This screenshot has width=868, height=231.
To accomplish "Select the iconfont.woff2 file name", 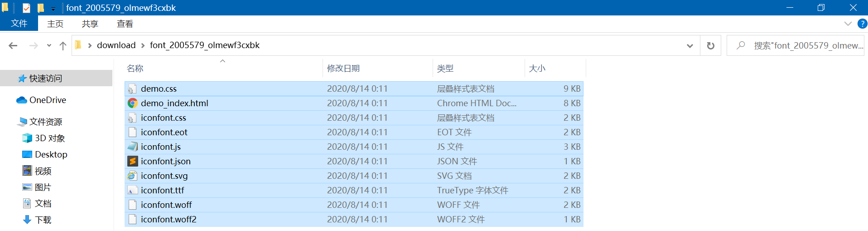I will point(169,220).
